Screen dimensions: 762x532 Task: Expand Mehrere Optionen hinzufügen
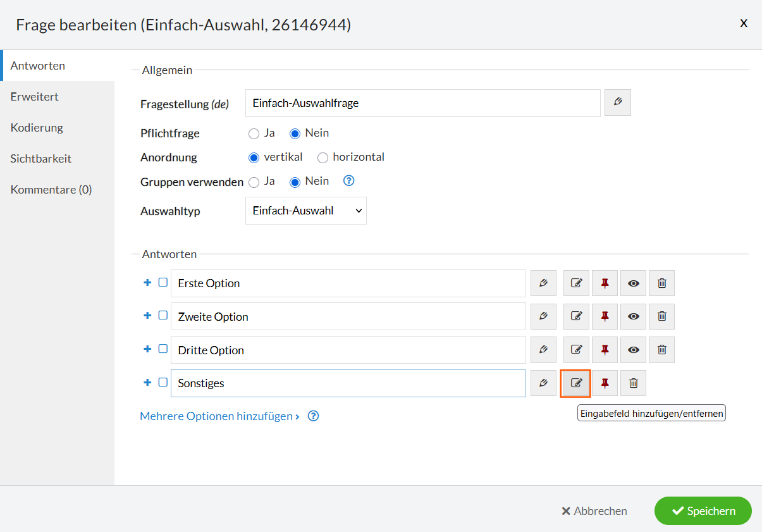pyautogui.click(x=219, y=416)
